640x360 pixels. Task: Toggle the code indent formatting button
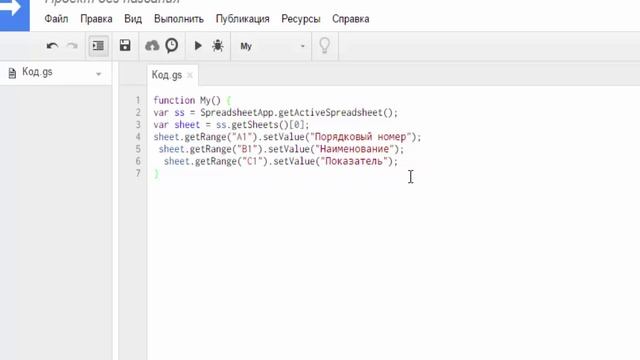[x=98, y=46]
